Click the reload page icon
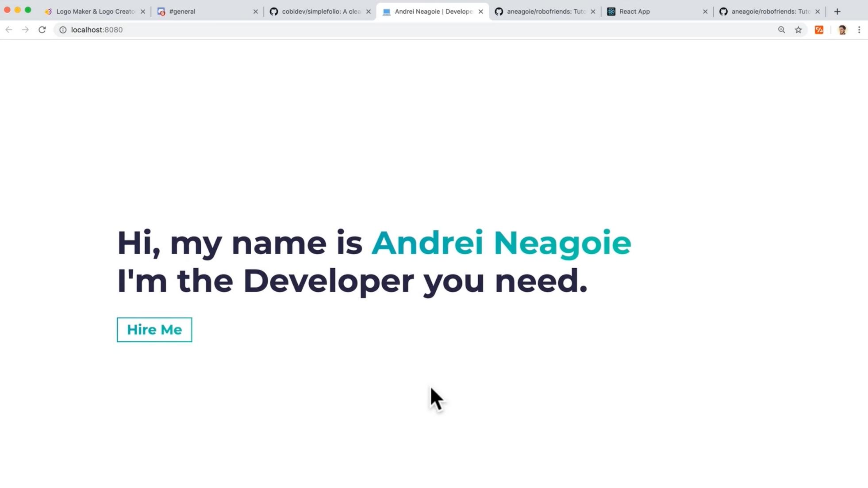Screen dimensions: 868x488 pyautogui.click(x=42, y=30)
